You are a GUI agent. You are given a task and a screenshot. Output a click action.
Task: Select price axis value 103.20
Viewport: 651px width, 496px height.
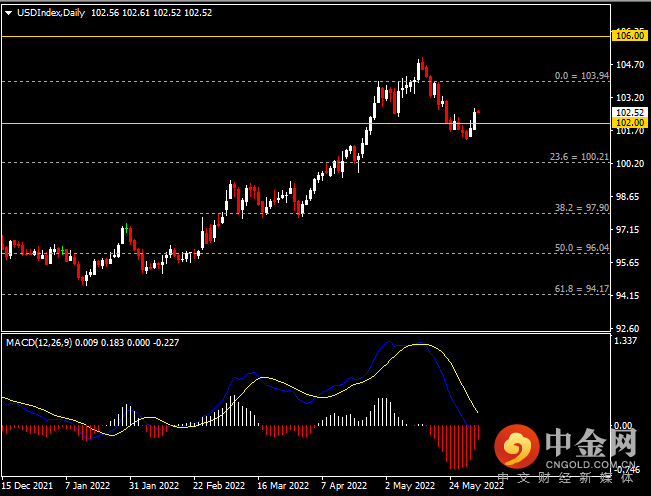(630, 98)
